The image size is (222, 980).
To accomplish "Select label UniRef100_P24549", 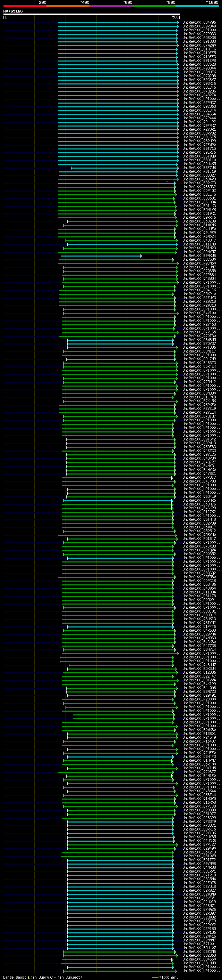I will (199, 738).
